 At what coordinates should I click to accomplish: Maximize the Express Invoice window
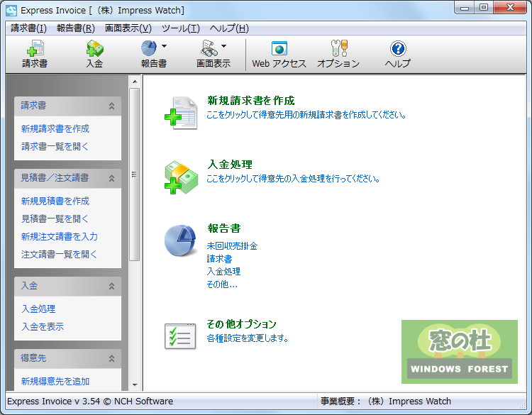point(484,8)
